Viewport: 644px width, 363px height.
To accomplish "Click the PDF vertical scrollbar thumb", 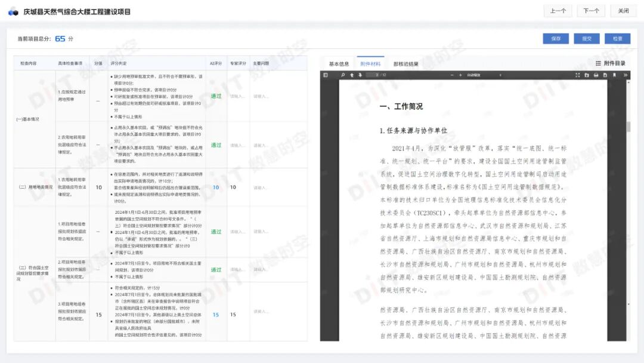I will coord(628,127).
